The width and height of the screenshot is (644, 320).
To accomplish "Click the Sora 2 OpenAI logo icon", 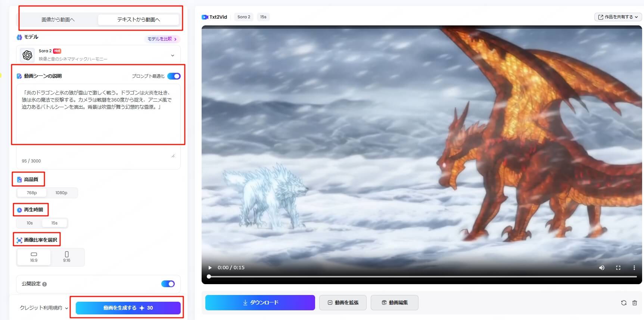I will [27, 55].
